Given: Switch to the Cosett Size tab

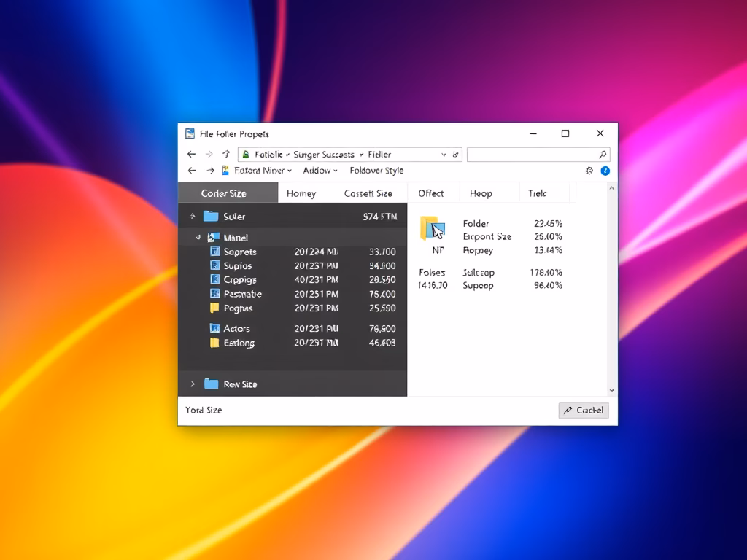Looking at the screenshot, I should tap(368, 193).
